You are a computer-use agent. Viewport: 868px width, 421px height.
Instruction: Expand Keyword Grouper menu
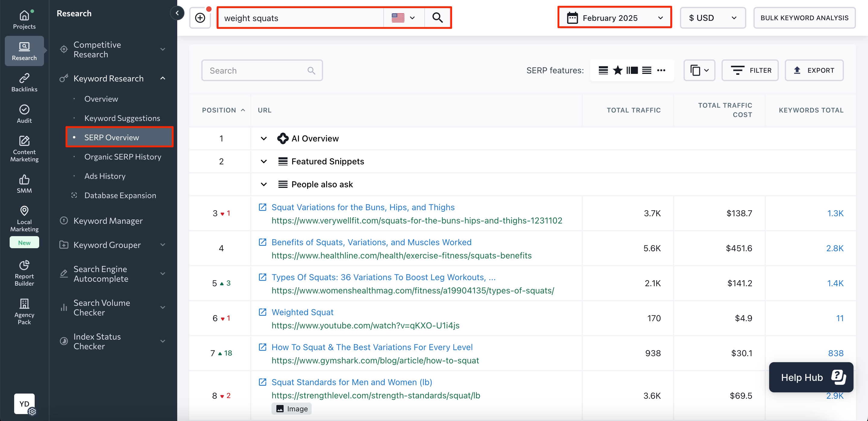[163, 245]
